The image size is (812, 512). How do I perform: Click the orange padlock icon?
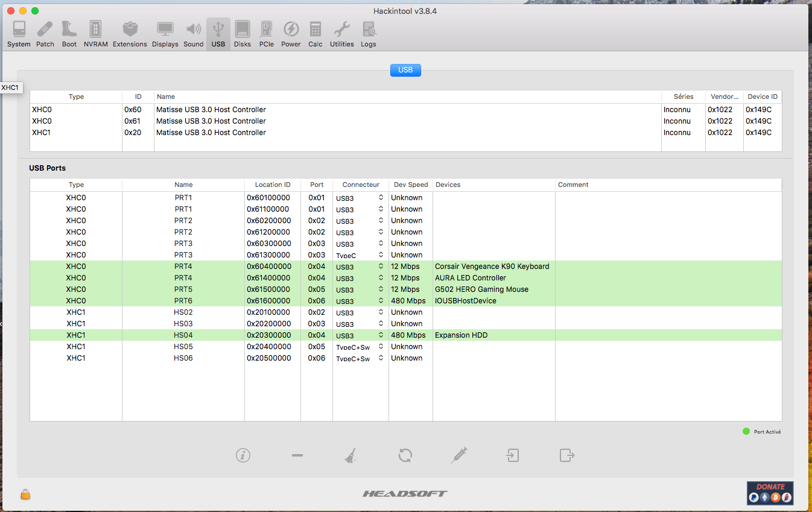coord(25,495)
